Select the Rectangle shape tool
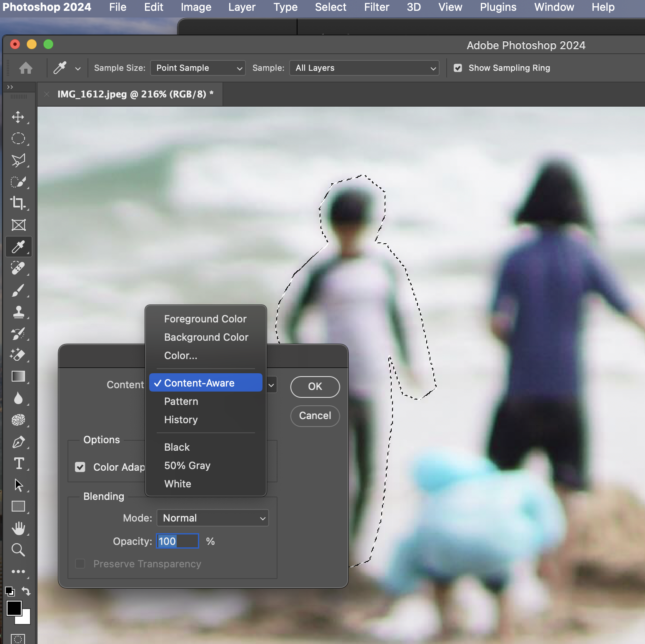Viewport: 645px width, 644px height. coord(18,507)
